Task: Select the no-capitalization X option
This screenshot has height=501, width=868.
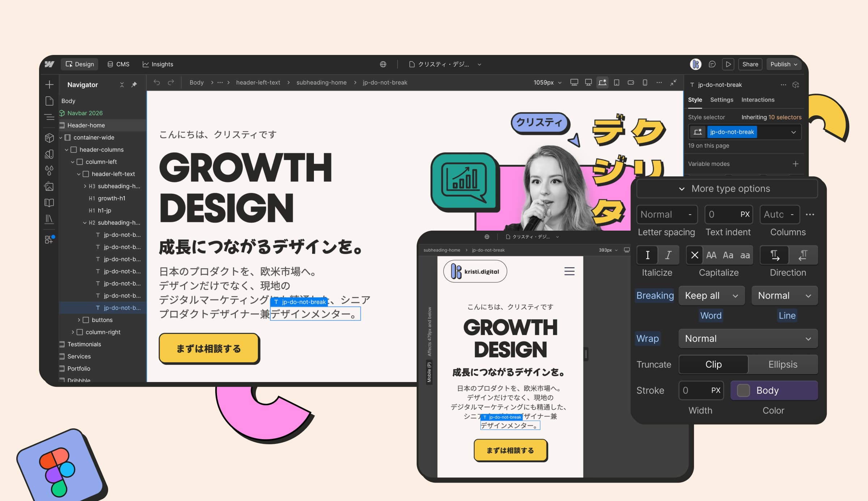Action: pos(694,255)
